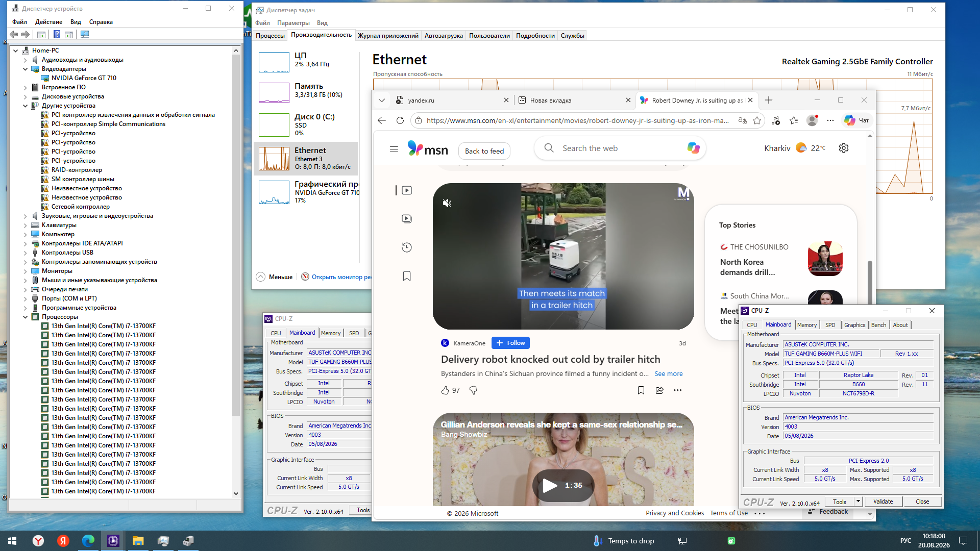Open the MSN hamburger menu

[394, 149]
